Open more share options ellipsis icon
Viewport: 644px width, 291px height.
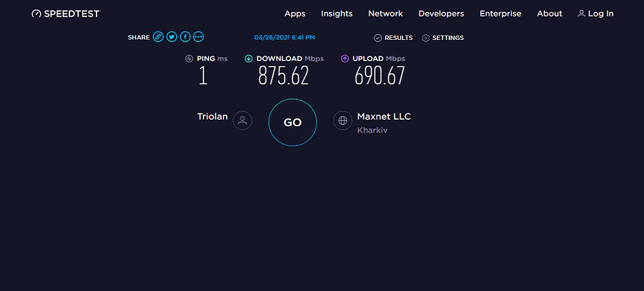coord(198,37)
